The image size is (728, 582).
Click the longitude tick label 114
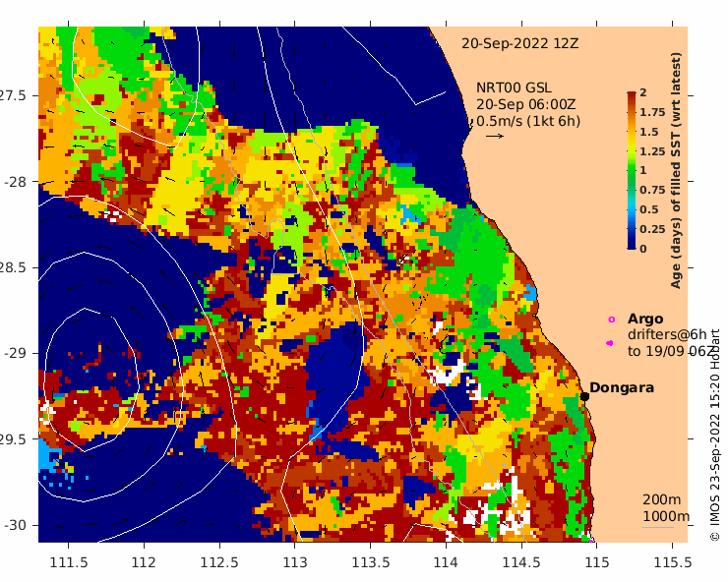tap(447, 563)
